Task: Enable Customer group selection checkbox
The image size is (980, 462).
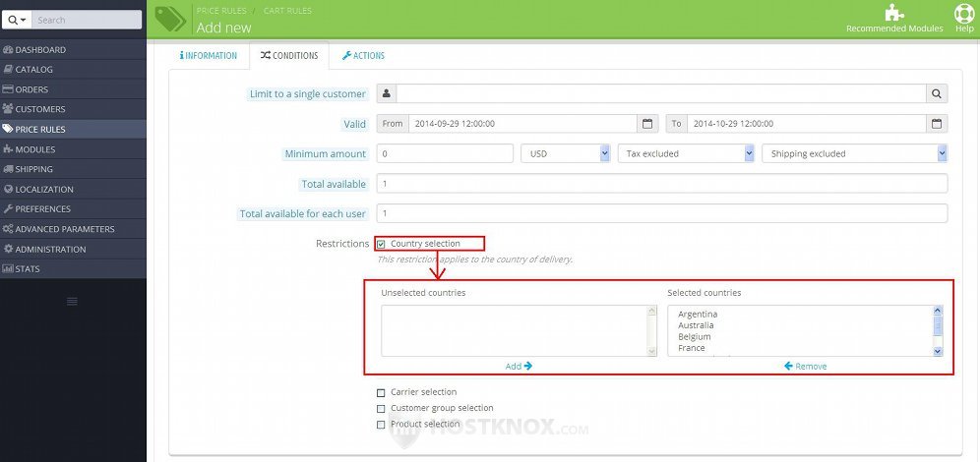Action: coord(381,409)
